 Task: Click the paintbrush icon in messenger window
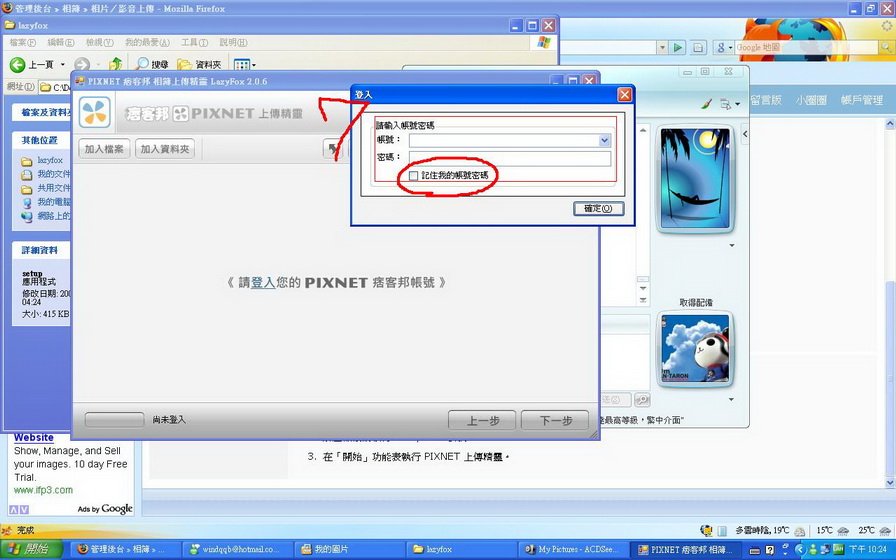point(706,104)
